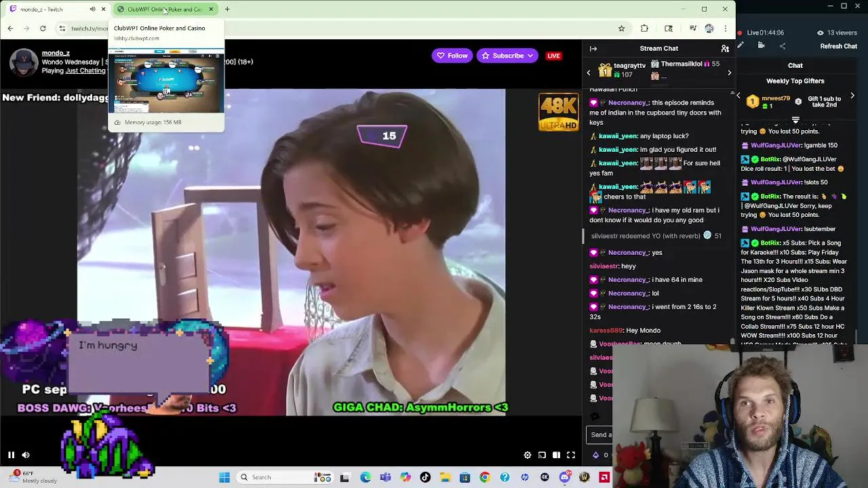
Task: Open File Explorer from the taskbar
Action: tap(445, 477)
